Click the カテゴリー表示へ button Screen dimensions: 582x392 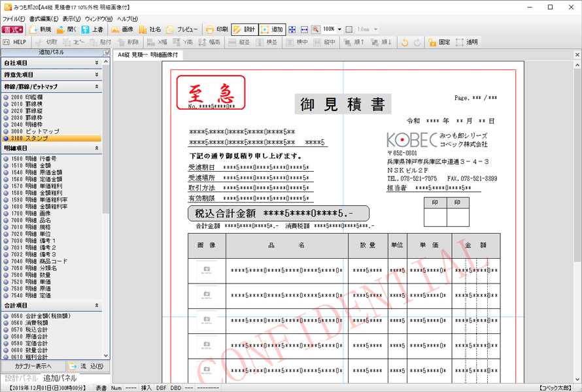tap(33, 367)
